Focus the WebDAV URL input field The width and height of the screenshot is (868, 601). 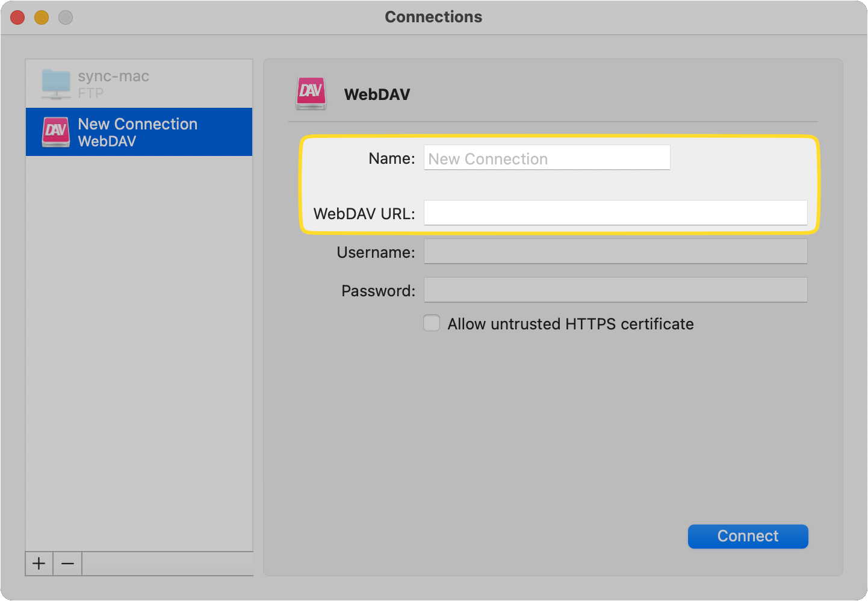coord(615,213)
